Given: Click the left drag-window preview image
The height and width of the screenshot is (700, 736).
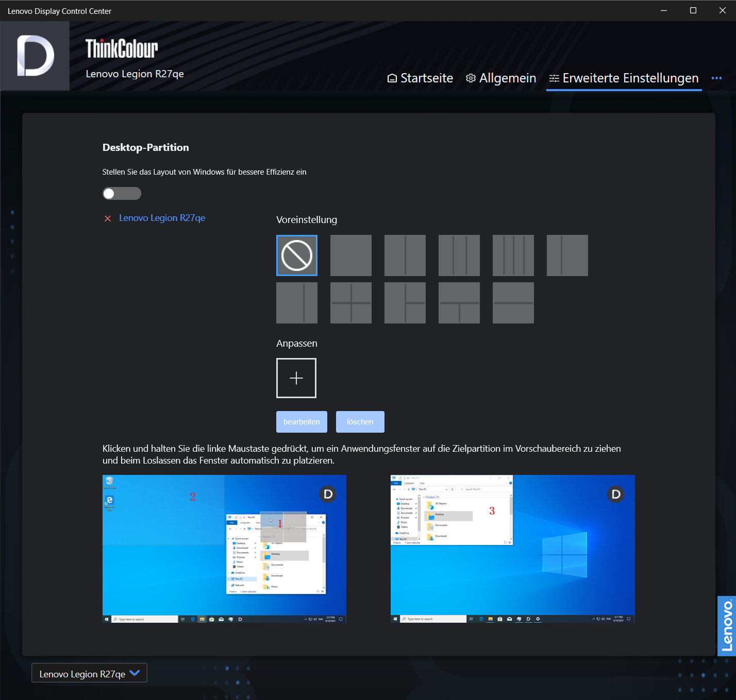Looking at the screenshot, I should [x=224, y=549].
